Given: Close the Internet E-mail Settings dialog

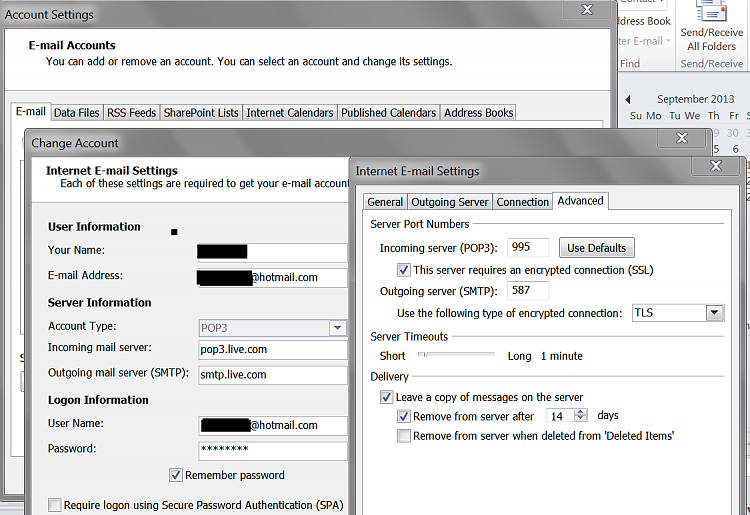Looking at the screenshot, I should tap(716, 166).
